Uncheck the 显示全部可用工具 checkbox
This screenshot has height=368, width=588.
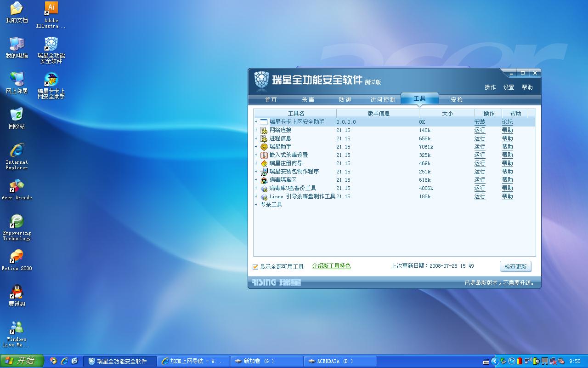click(x=255, y=266)
